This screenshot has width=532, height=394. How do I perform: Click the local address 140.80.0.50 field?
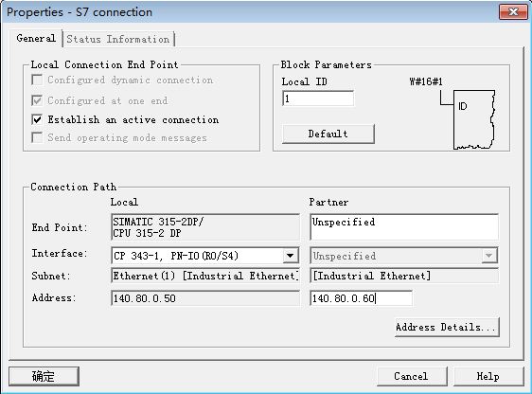tap(204, 298)
